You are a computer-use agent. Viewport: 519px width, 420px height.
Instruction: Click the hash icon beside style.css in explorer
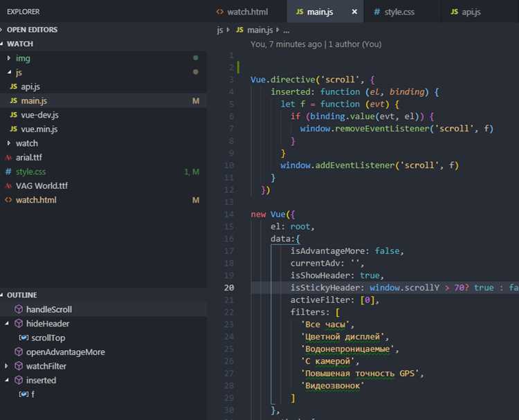(8, 172)
